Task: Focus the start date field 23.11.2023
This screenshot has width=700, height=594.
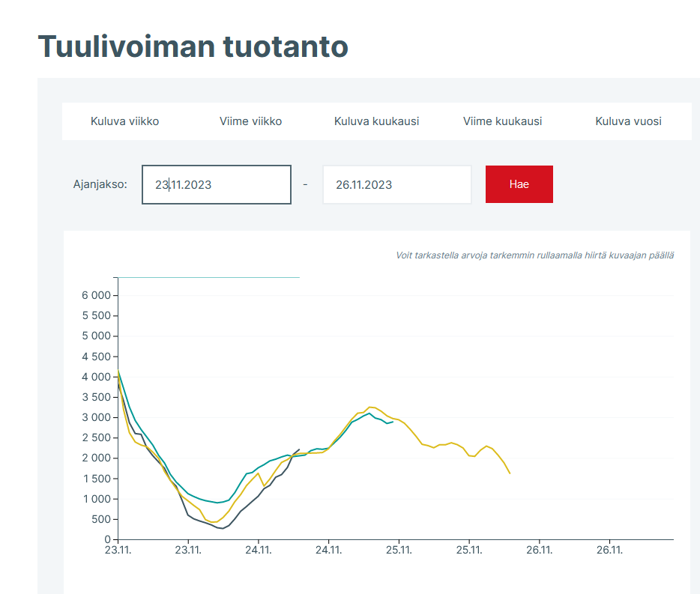Action: pos(217,184)
